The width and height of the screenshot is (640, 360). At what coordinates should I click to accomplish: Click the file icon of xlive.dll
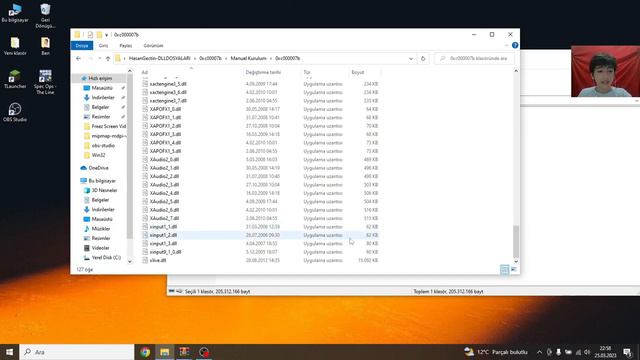click(145, 260)
